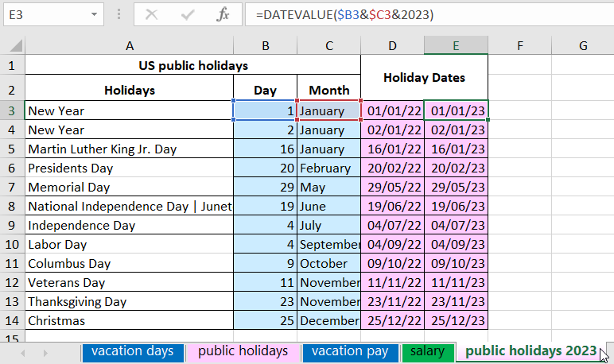The image size is (614, 364).
Task: Select the Veterans Day cell
Action: [x=129, y=283]
